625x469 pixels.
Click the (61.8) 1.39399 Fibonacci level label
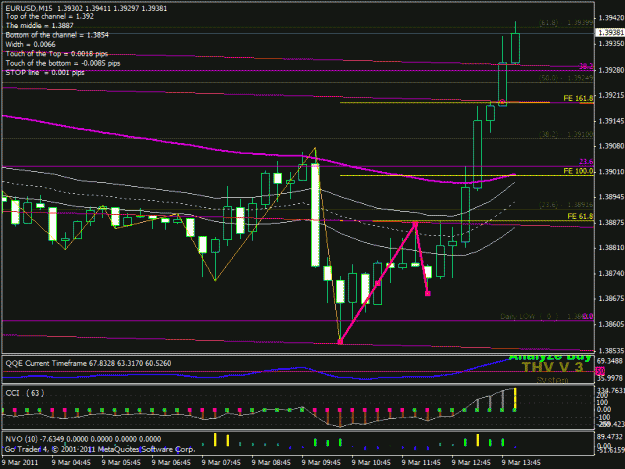click(x=566, y=23)
